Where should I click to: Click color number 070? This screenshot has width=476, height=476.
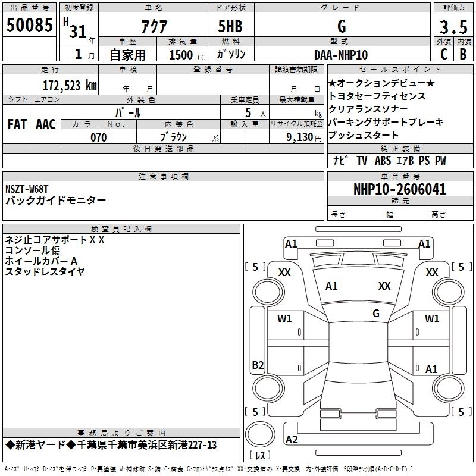point(99,137)
